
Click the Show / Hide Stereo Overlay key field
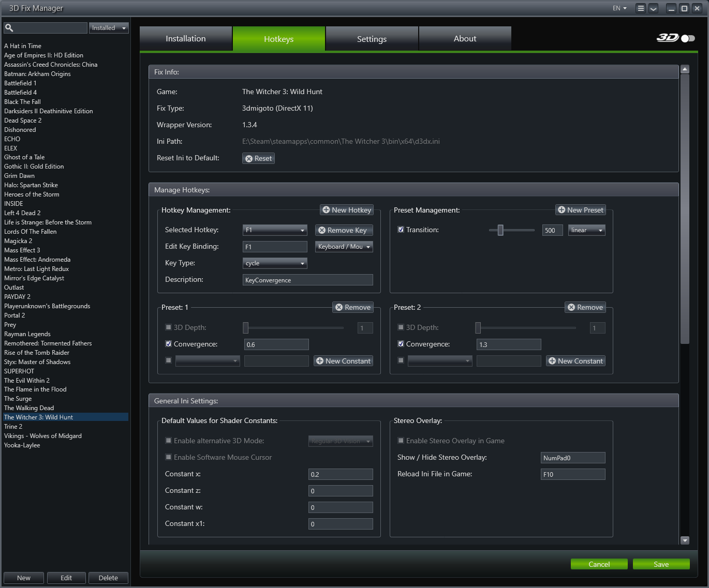(573, 458)
